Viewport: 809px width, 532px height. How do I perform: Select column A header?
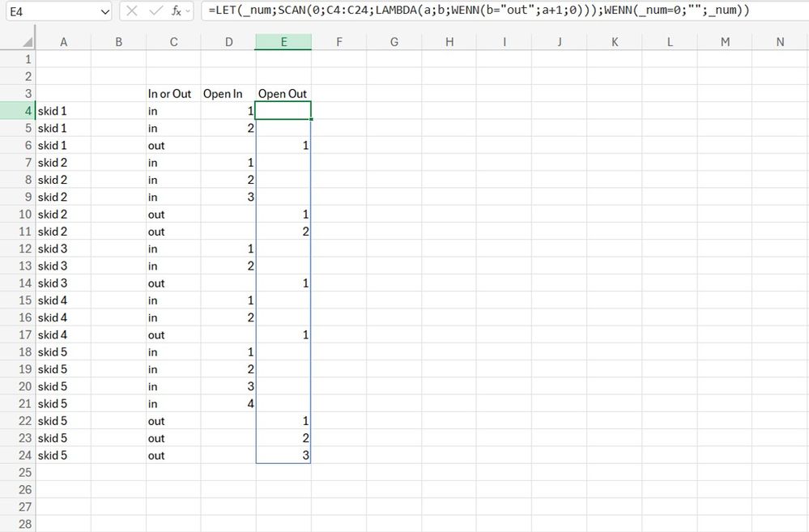click(x=63, y=42)
